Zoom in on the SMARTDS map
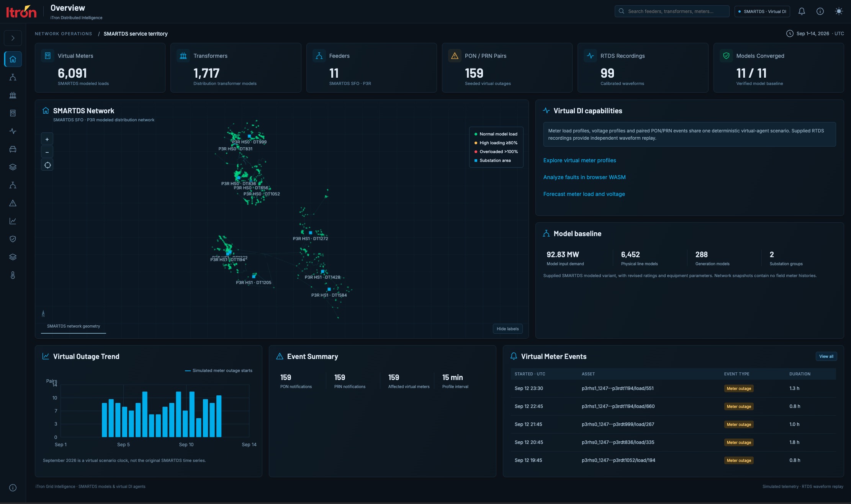This screenshot has height=504, width=851. (x=47, y=139)
